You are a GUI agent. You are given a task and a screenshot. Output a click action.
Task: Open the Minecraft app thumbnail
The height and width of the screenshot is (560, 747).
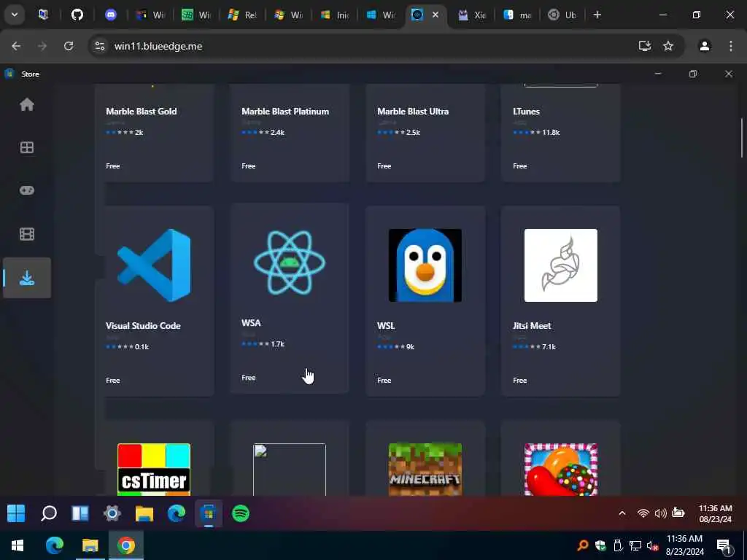coord(425,470)
